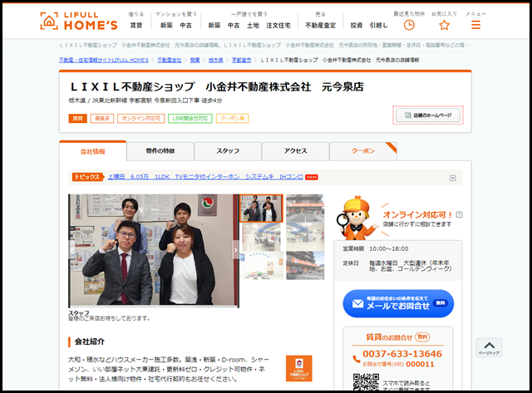
Task: Click the クーポン有 tag
Action: tap(233, 118)
